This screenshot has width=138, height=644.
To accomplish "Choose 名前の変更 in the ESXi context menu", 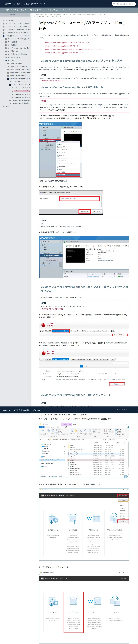I will click(x=68, y=175).
